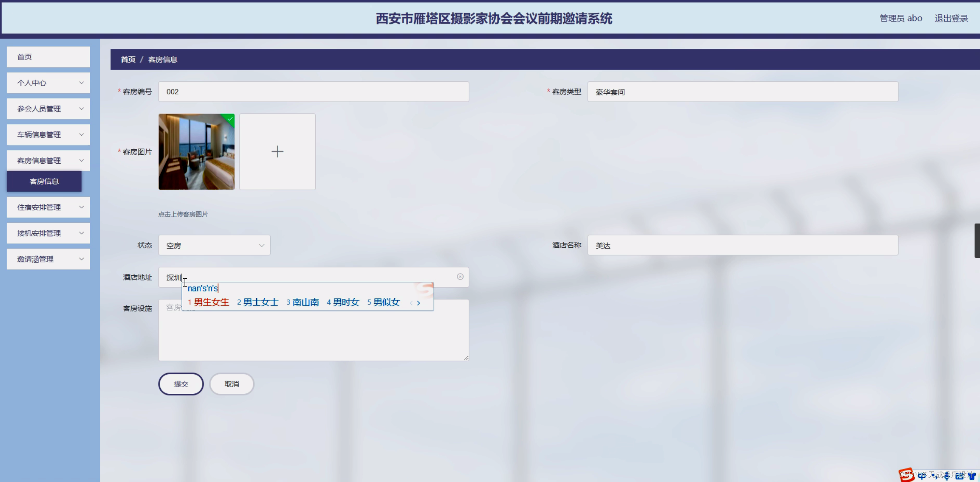Expand the 参会人员管理 sidebar menu
This screenshot has height=482, width=980.
pos(48,108)
